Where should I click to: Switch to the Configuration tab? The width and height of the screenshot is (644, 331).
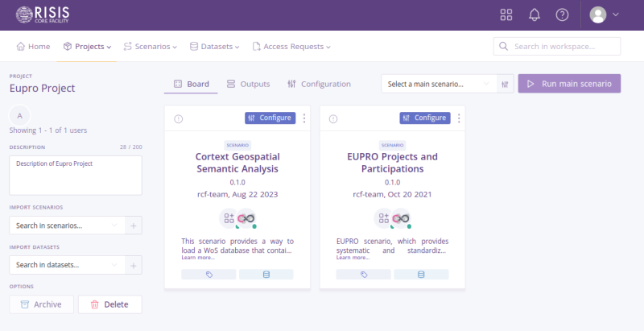click(319, 84)
